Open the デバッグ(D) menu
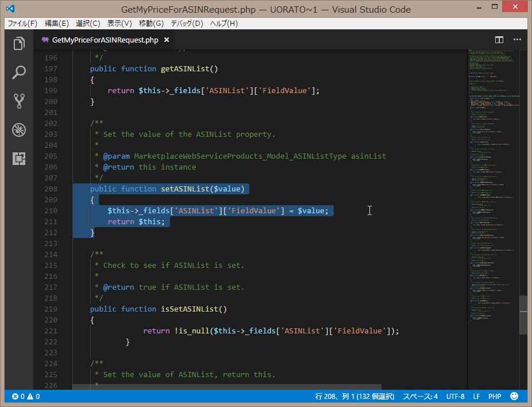 pos(187,24)
